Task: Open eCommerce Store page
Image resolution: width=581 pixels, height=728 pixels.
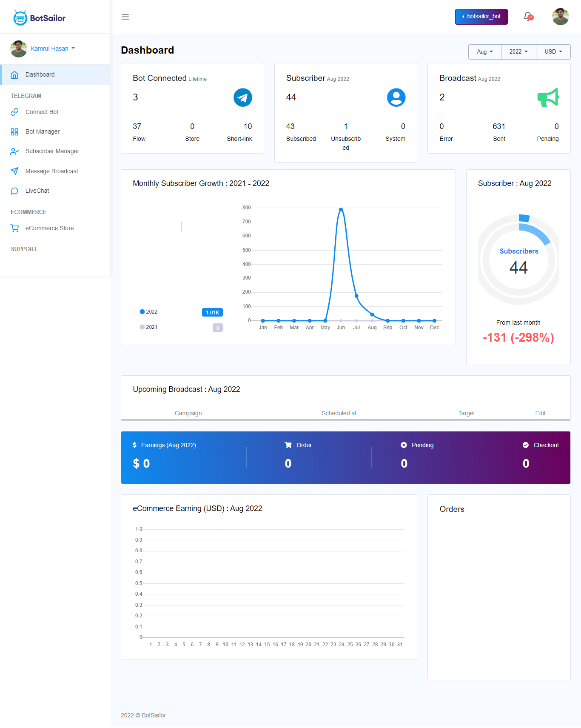Action: (49, 228)
